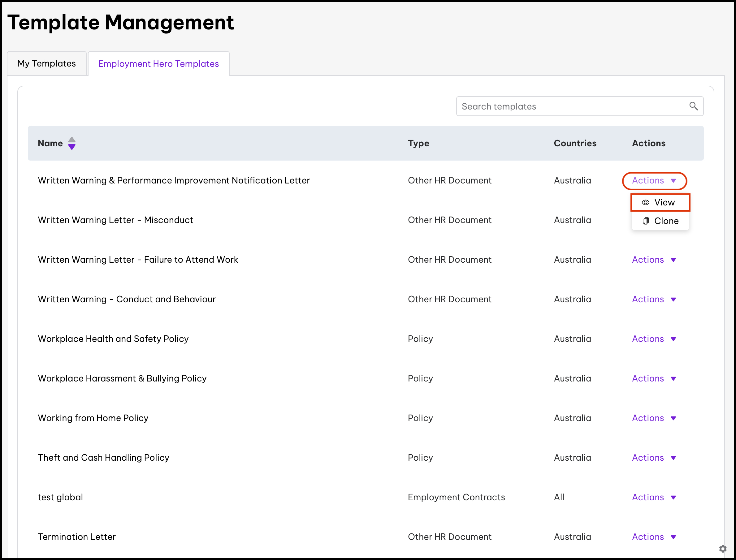Switch to My Templates tab
Viewport: 736px width, 560px height.
[x=47, y=63]
